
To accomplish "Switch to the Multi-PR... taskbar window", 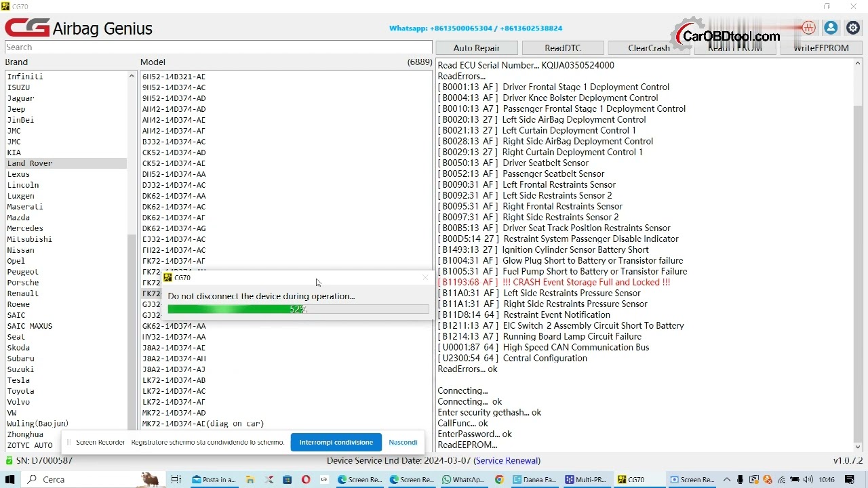I will coord(587,479).
